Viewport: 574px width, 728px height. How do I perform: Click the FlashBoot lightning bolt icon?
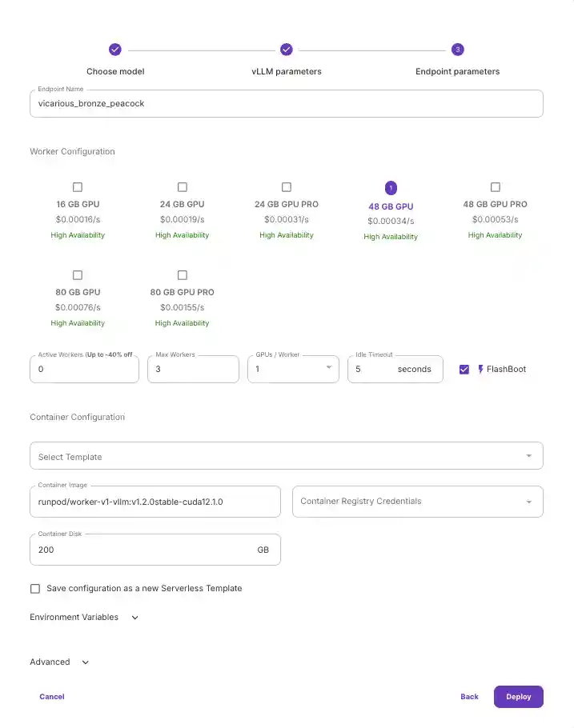point(481,370)
